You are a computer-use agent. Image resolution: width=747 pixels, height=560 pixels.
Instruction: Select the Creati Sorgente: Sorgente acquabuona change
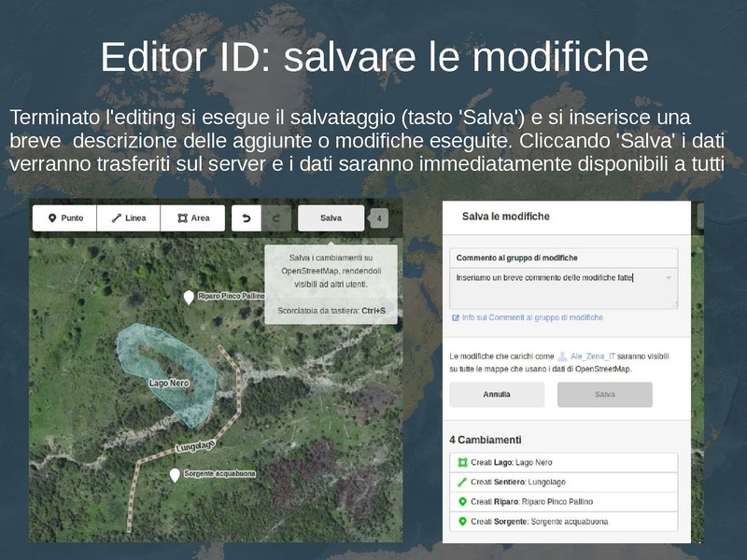[563, 522]
